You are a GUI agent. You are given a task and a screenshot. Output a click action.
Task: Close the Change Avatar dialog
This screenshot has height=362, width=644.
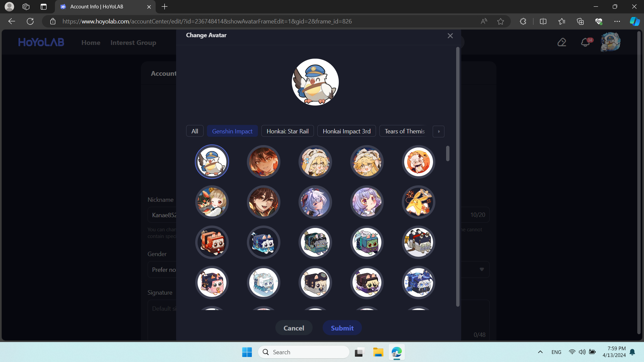pyautogui.click(x=450, y=36)
